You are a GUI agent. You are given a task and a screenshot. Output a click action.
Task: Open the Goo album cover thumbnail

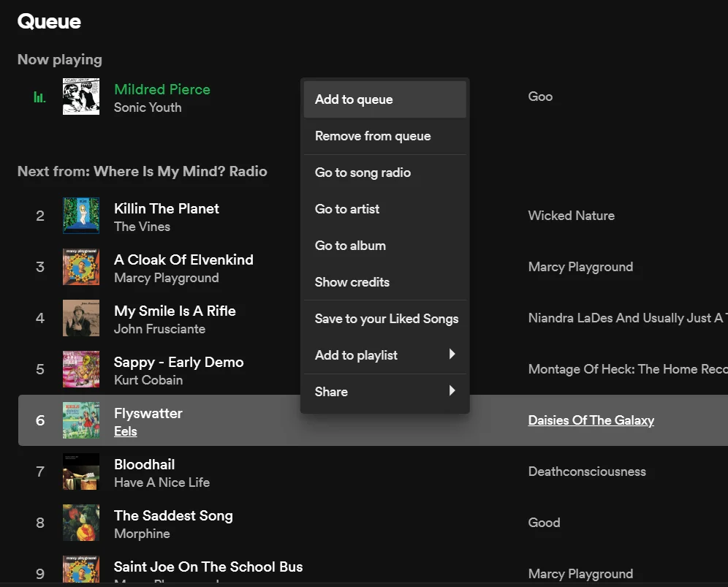81,96
